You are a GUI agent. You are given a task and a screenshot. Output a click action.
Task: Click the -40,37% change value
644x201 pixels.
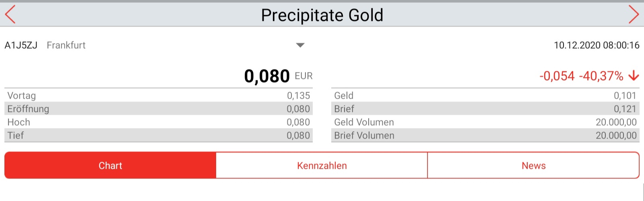(601, 76)
